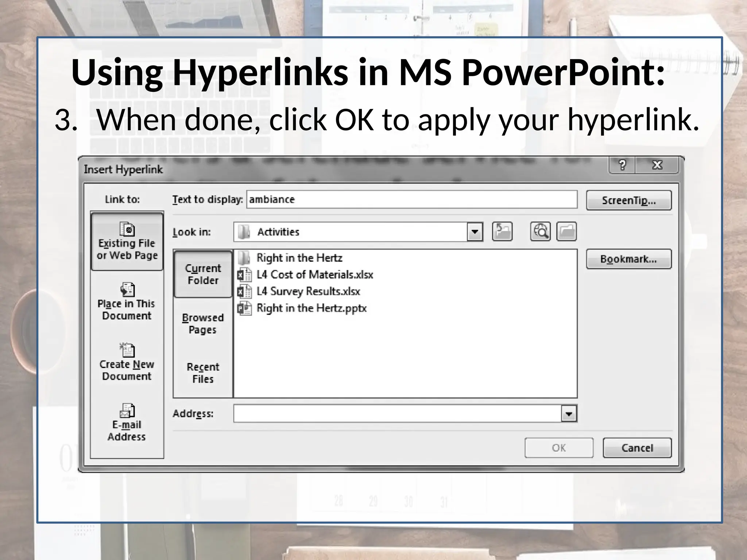Viewport: 747px width, 560px height.
Task: Click the ScreenTip... button
Action: (x=629, y=200)
